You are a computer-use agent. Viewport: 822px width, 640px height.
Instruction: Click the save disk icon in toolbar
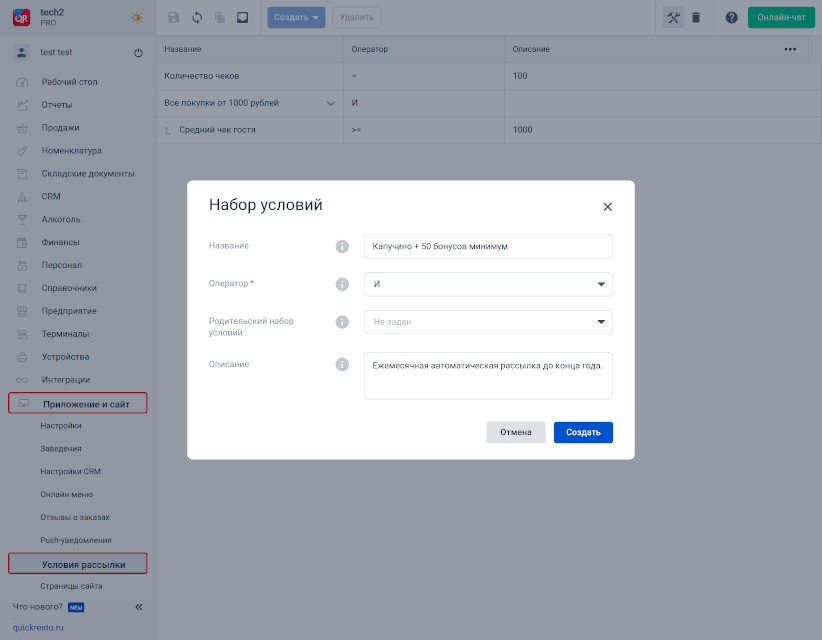174,17
